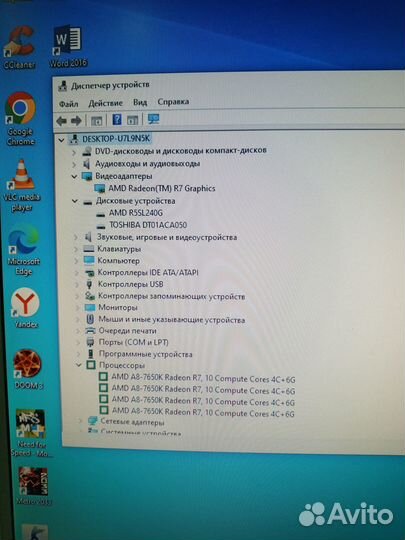Select AMD Radeon(TM) R7 Graphics device

click(x=162, y=188)
